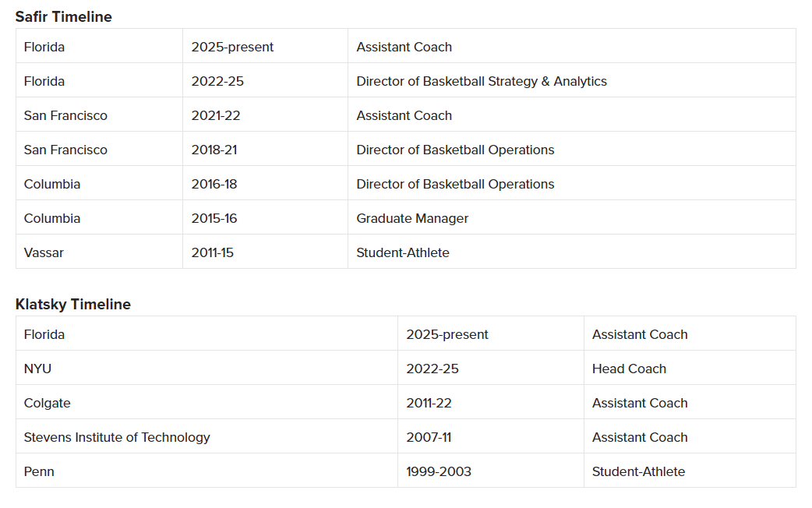
Task: Select the NYU cell in Klatsky table
Action: (37, 369)
